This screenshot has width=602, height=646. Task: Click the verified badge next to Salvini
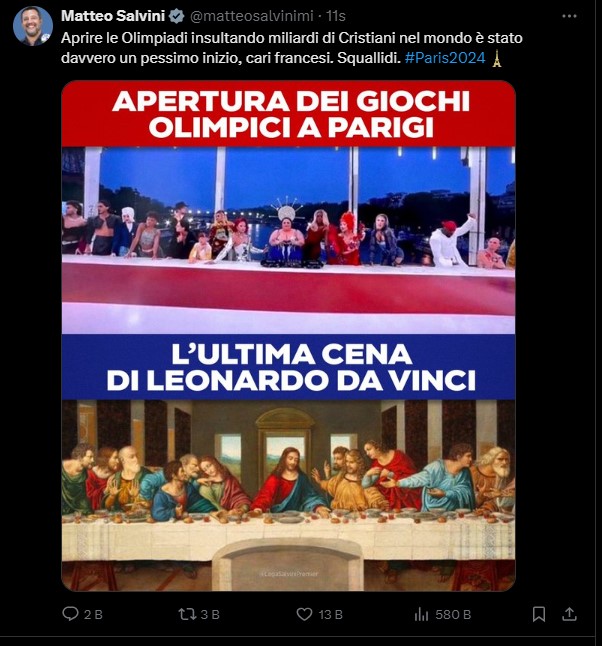[x=177, y=16]
